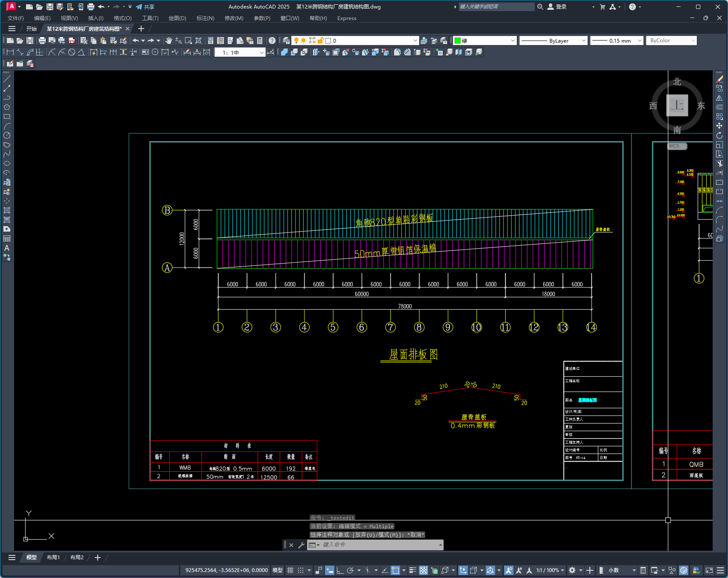This screenshot has height=578, width=728.
Task: Open the Help question mark icon
Action: point(272,41)
